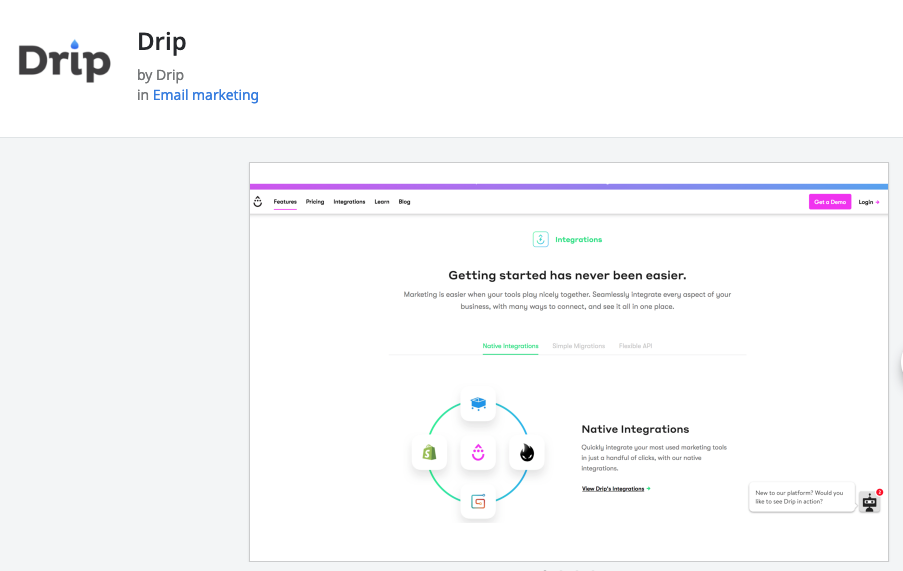Open the Learn menu item

pyautogui.click(x=382, y=202)
